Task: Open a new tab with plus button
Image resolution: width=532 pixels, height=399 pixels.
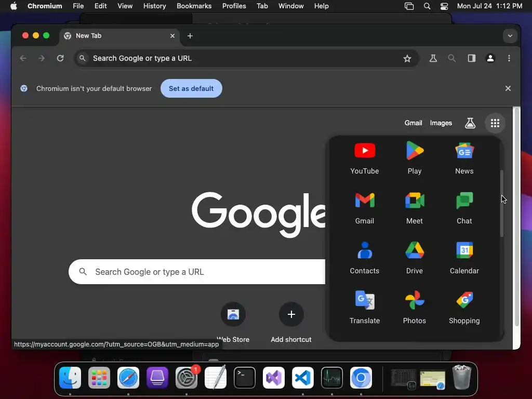Action: [x=190, y=36]
